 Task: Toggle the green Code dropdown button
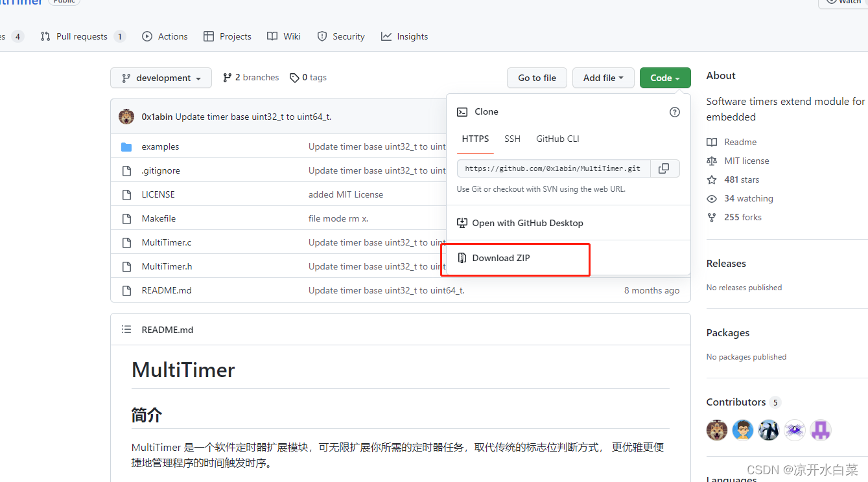pyautogui.click(x=665, y=78)
